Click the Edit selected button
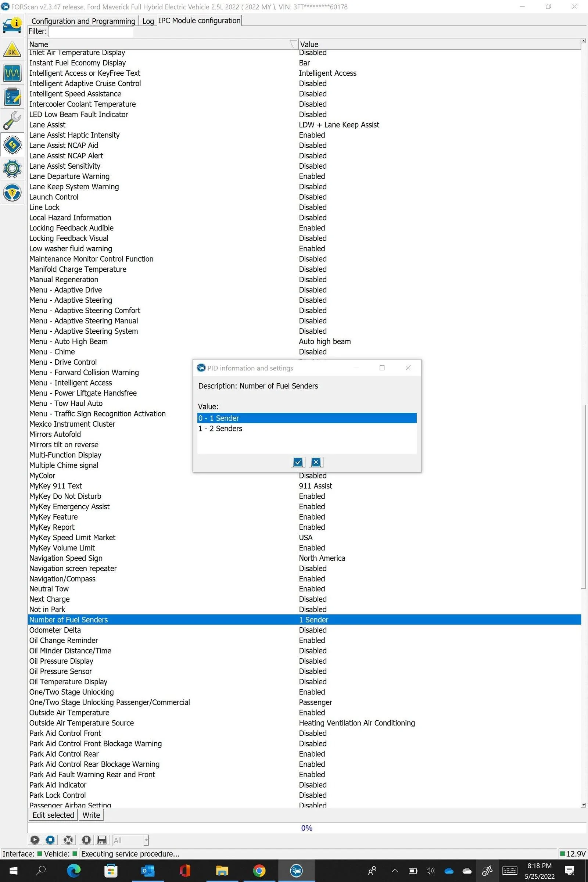The height and width of the screenshot is (882, 588). coord(53,815)
